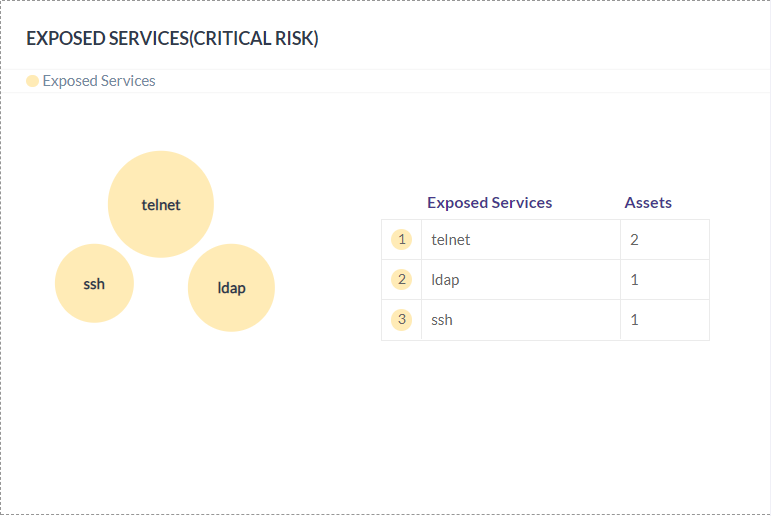The image size is (771, 516).
Task: Click the ssh label text in bubble
Action: click(x=94, y=284)
